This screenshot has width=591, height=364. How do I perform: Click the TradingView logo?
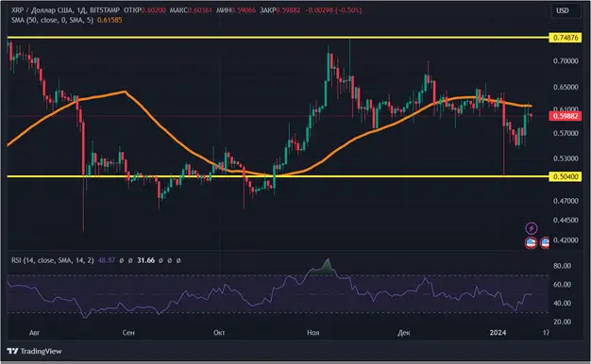pos(34,351)
